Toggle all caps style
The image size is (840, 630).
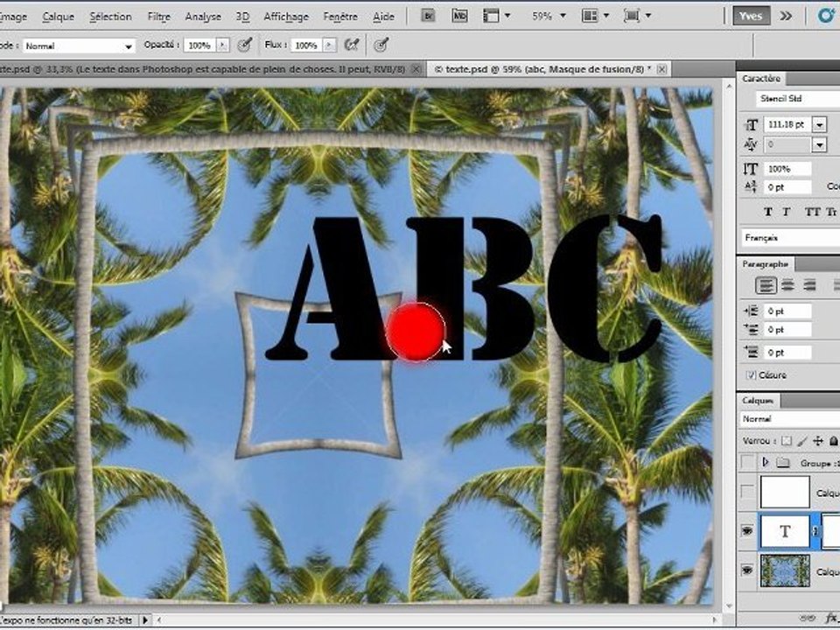pos(812,212)
